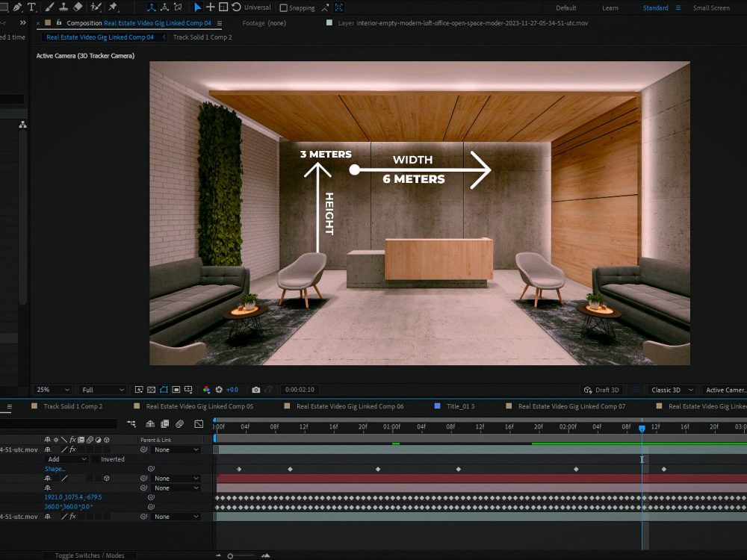
Task: Click the 0:00:02:10 timecode display
Action: (300, 390)
